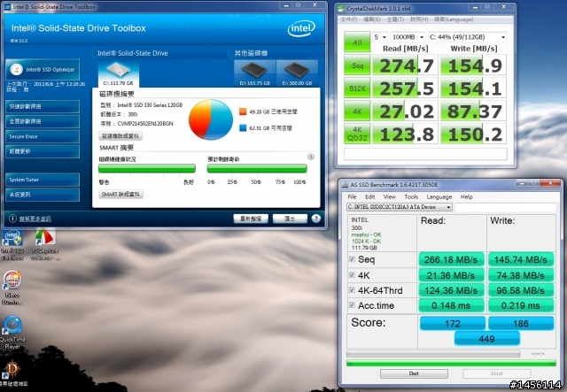Select the D:\ 165.75 GB drive

click(254, 73)
